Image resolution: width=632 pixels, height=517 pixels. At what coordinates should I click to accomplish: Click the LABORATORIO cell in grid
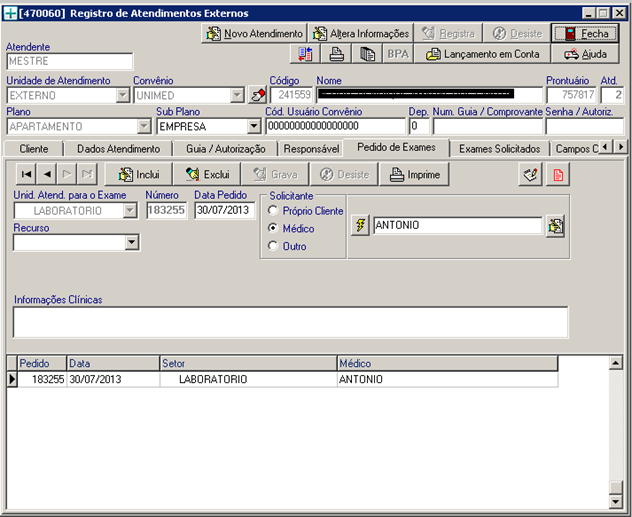(x=248, y=379)
